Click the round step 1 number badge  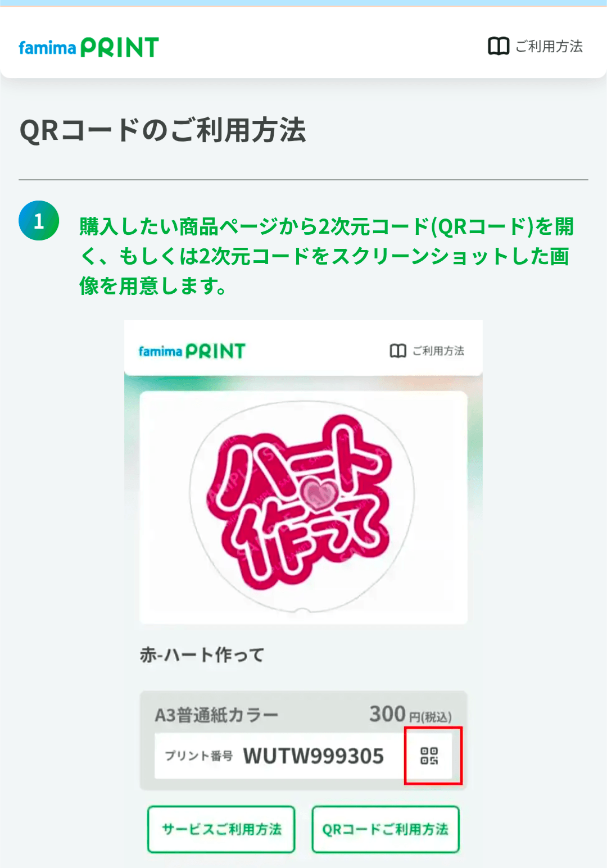[x=39, y=221]
